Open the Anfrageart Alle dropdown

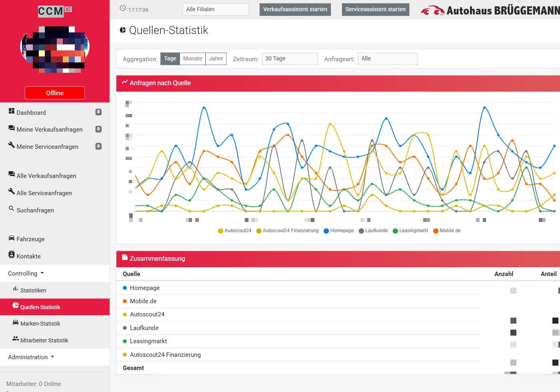388,59
